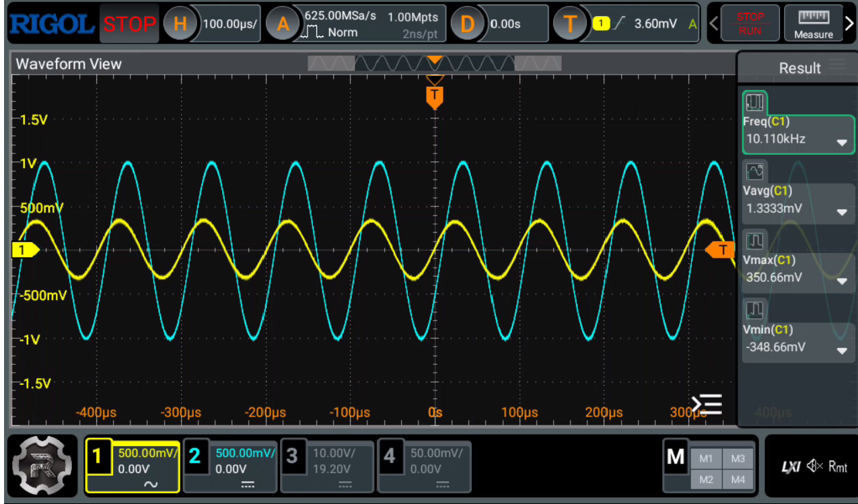
Task: Click the orange trigger level T marker on right
Action: [x=720, y=250]
